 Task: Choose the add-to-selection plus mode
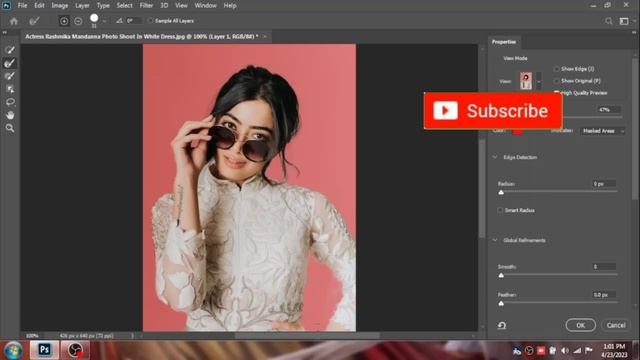pos(64,21)
